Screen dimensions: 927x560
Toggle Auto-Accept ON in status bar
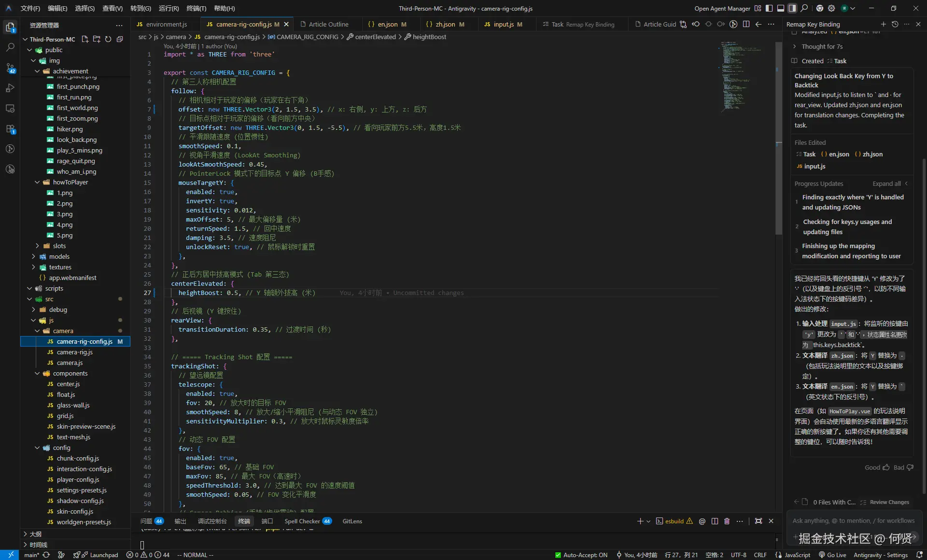(581, 555)
